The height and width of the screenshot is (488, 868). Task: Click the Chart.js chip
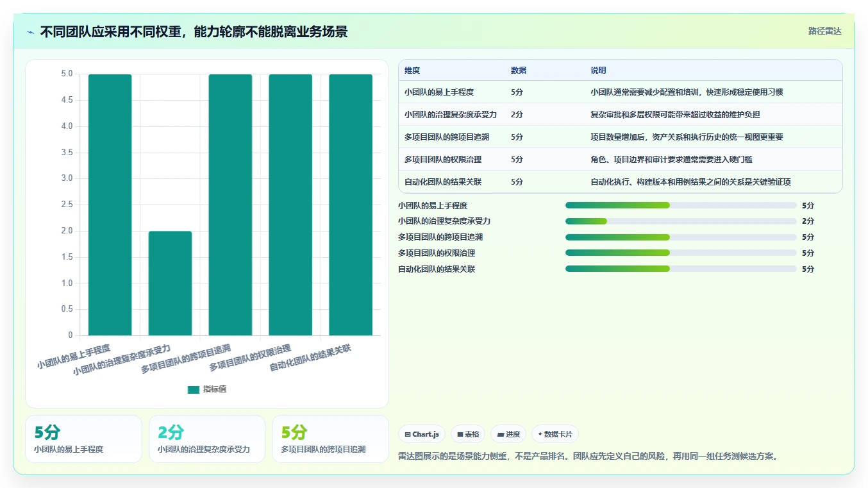pyautogui.click(x=422, y=434)
